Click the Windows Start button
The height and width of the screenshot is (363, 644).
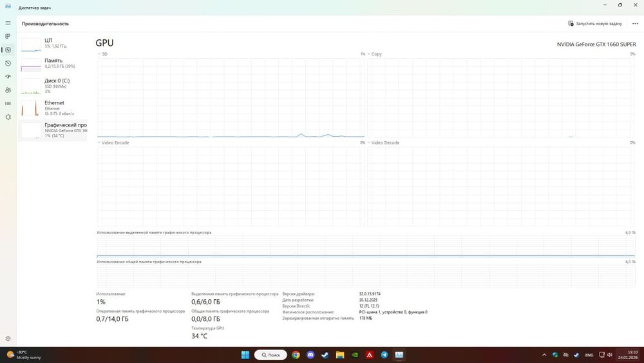245,355
